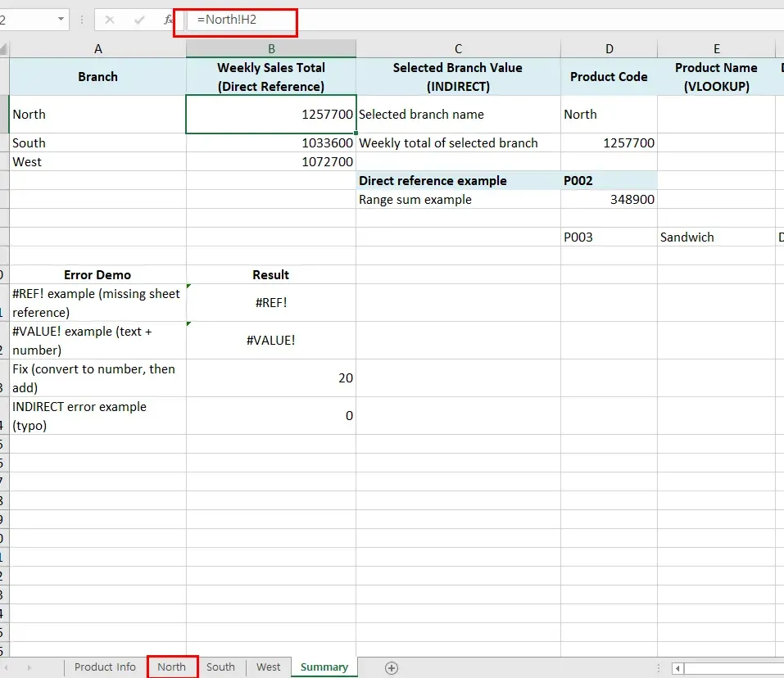Switch to the Summary sheet tab

(x=324, y=667)
